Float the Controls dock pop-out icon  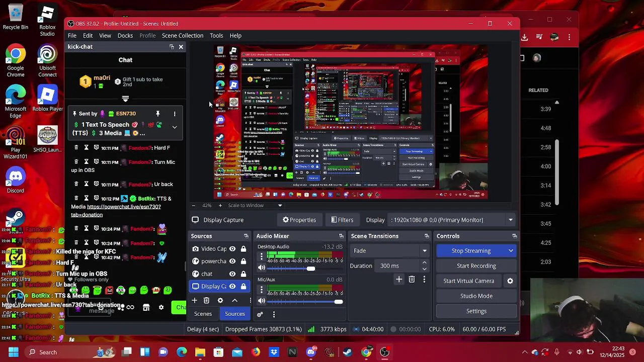pyautogui.click(x=514, y=236)
